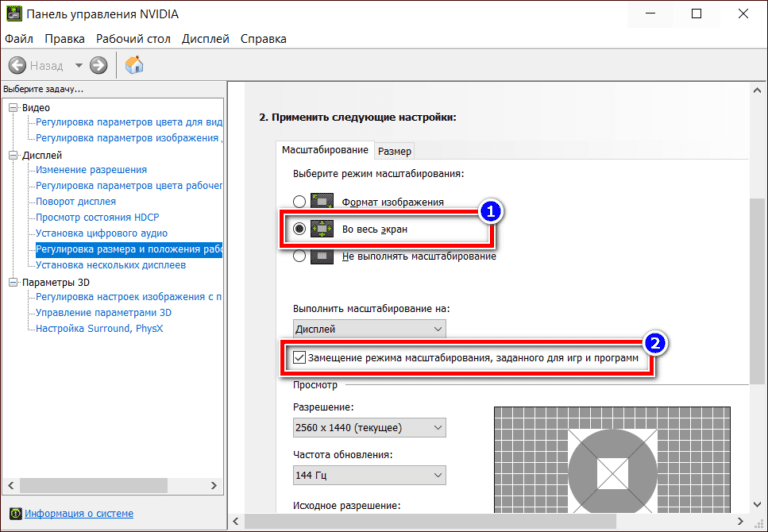This screenshot has height=532, width=768.
Task: Click task tree horizontal scrollbar thumb
Action: pos(93,485)
